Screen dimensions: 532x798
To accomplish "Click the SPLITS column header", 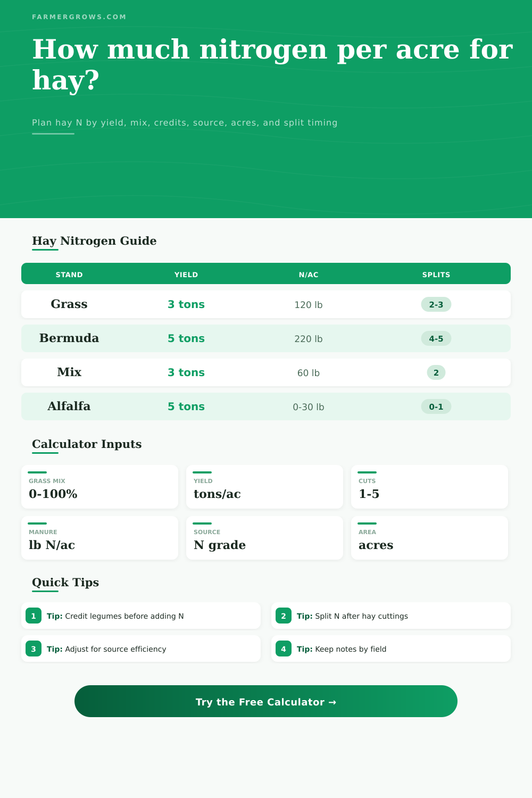I will 436,275.
